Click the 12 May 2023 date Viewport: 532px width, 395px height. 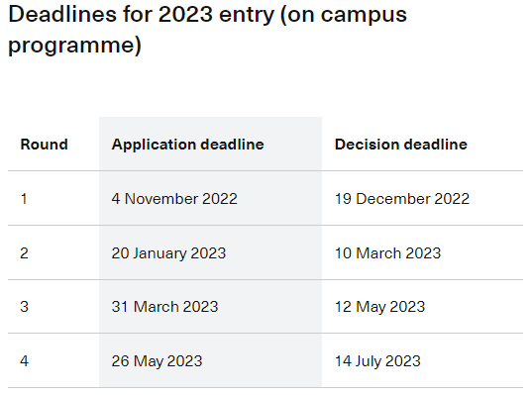click(x=380, y=307)
